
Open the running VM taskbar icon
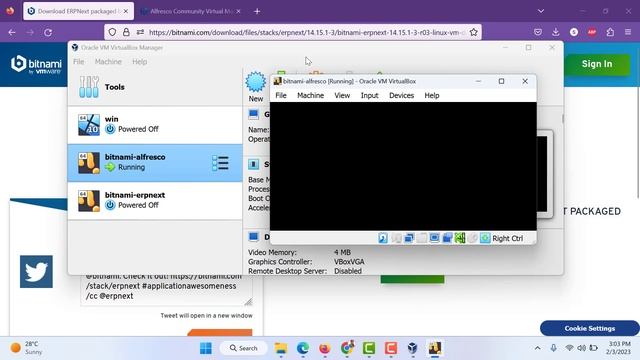tap(435, 348)
